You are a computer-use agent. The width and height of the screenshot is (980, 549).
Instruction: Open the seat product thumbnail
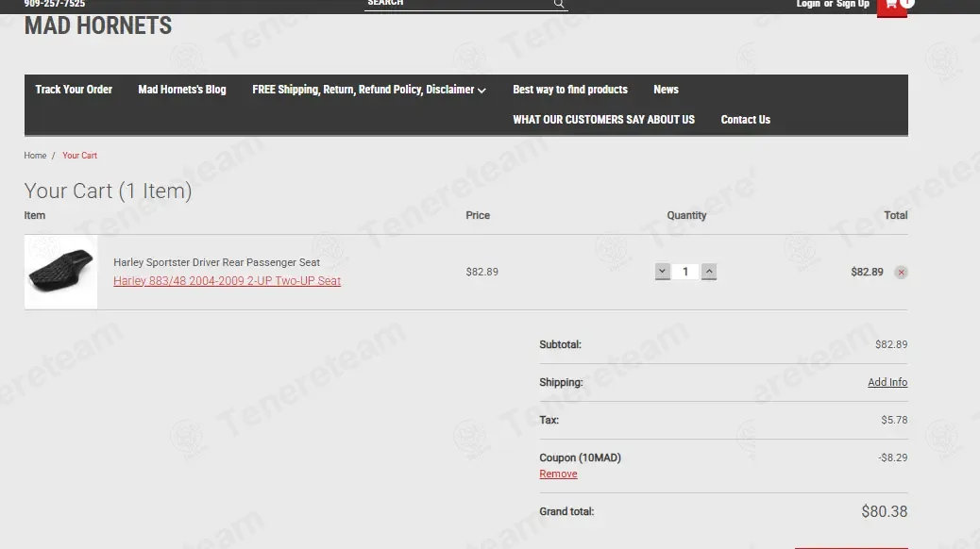pyautogui.click(x=60, y=272)
